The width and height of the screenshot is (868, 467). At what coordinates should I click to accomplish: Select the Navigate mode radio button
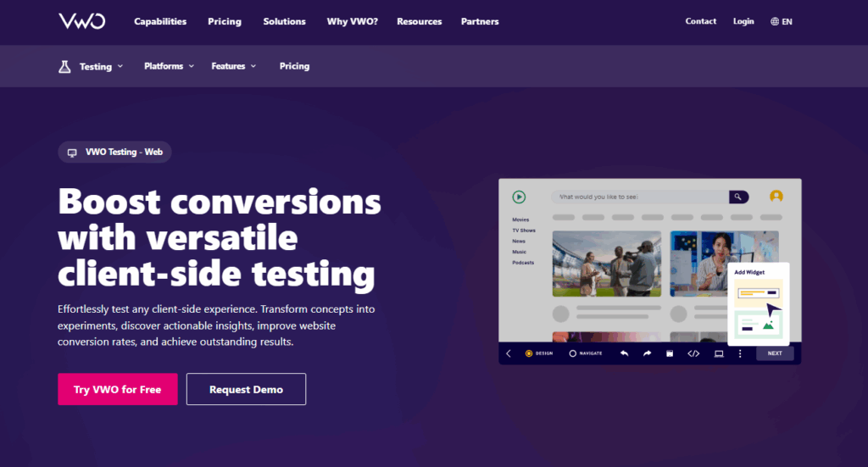coord(573,353)
